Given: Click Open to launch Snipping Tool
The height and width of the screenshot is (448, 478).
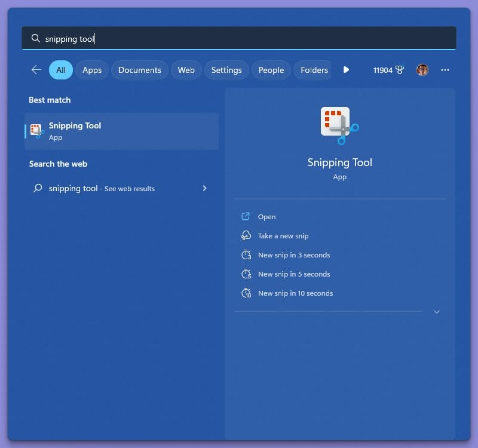Looking at the screenshot, I should (267, 216).
